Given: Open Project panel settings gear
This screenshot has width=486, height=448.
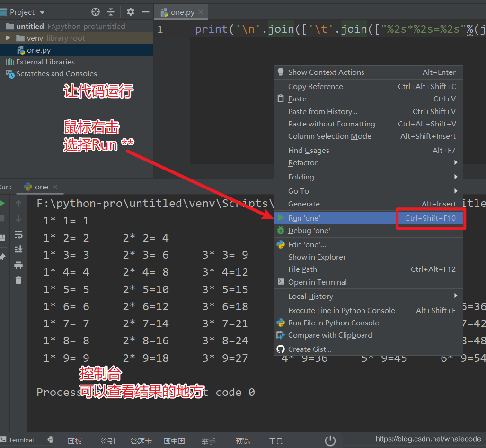Looking at the screenshot, I should (131, 12).
